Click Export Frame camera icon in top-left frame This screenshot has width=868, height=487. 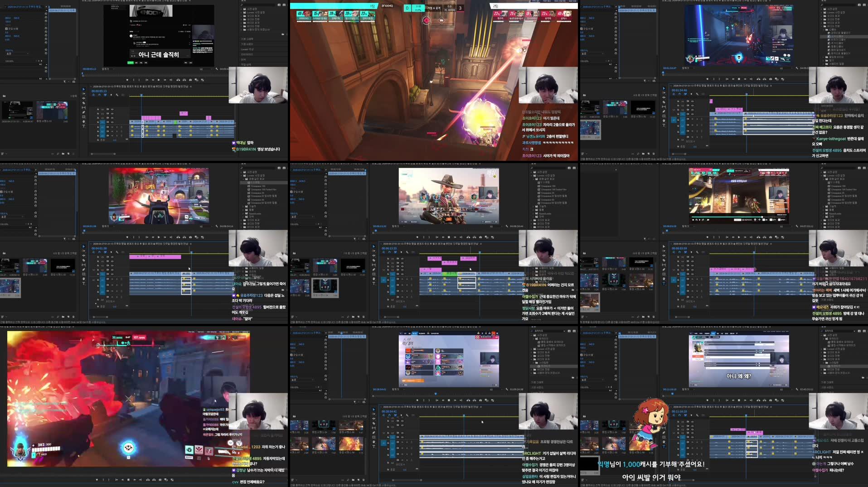(x=190, y=80)
